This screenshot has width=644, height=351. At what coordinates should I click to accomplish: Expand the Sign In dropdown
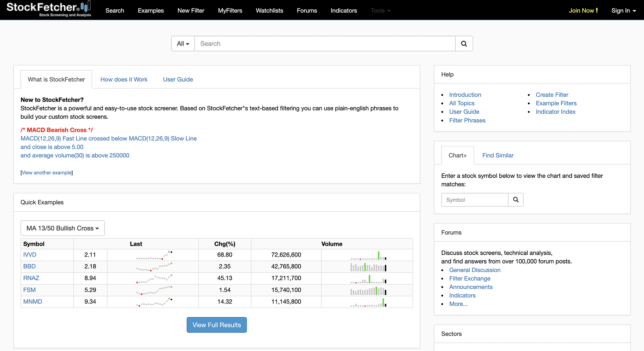click(x=623, y=10)
